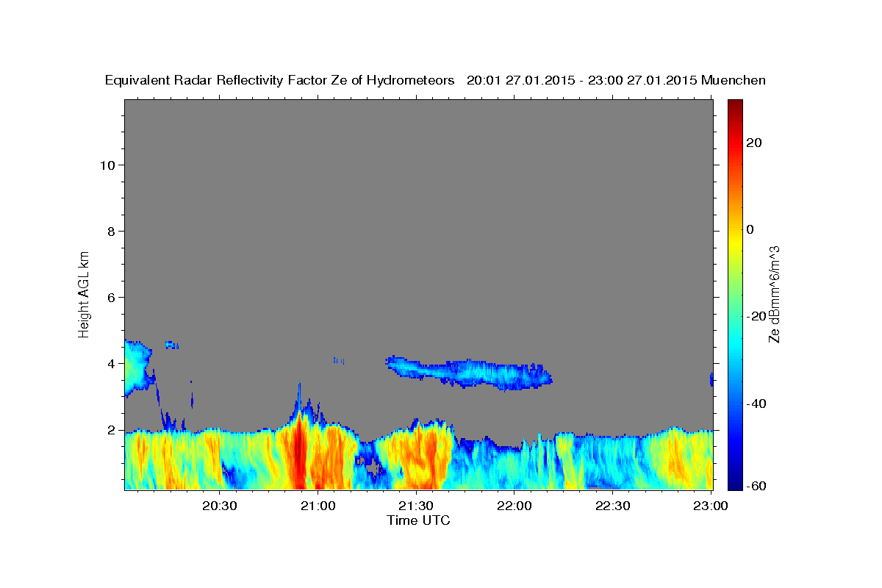Click the colorbar tick value '-40'
Screen dimensions: 882x588
755,404
